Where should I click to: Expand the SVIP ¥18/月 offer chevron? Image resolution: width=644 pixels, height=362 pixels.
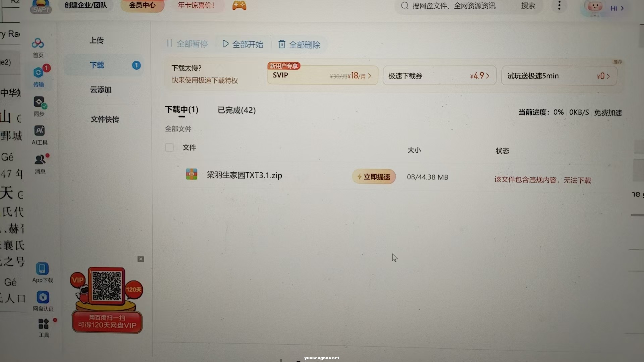click(370, 76)
